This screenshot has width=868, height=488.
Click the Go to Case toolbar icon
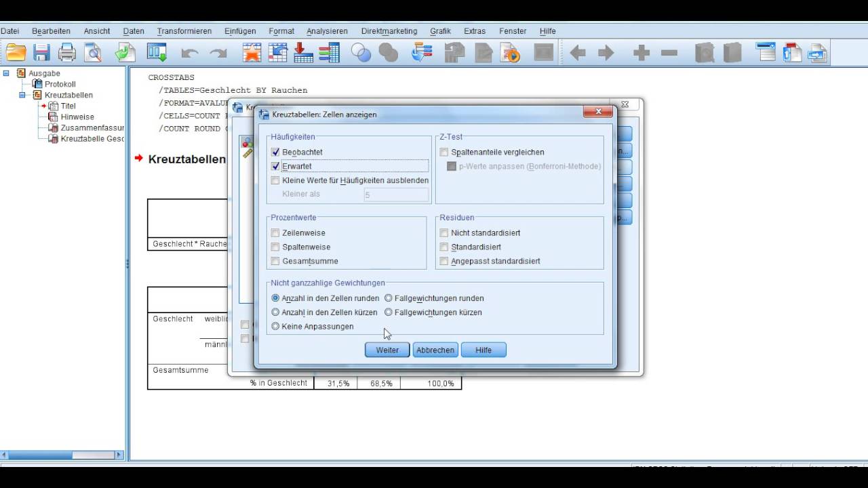click(277, 53)
